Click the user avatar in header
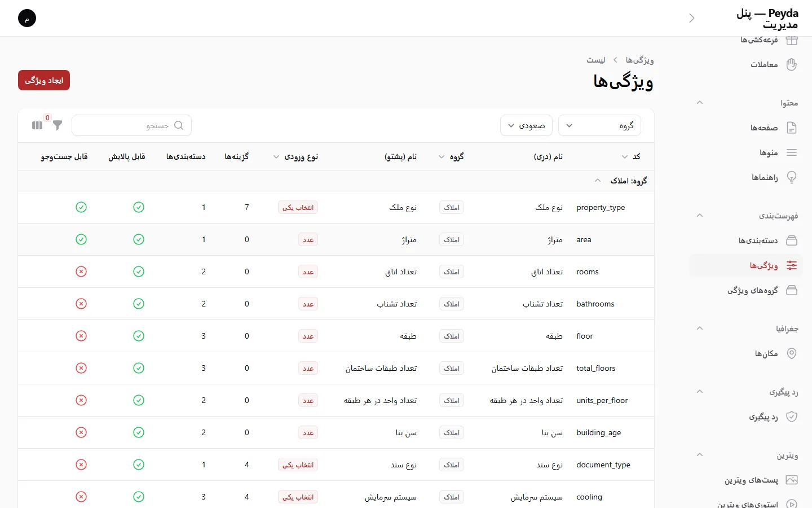 27,18
